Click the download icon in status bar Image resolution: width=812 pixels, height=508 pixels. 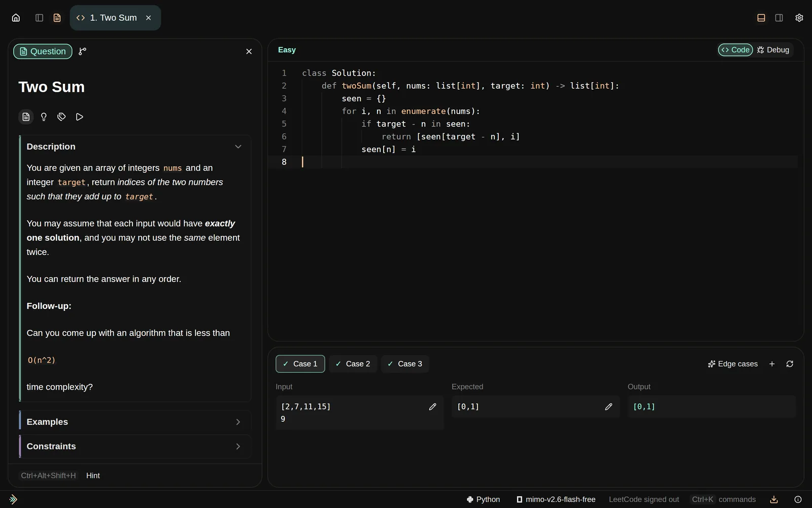pyautogui.click(x=774, y=499)
